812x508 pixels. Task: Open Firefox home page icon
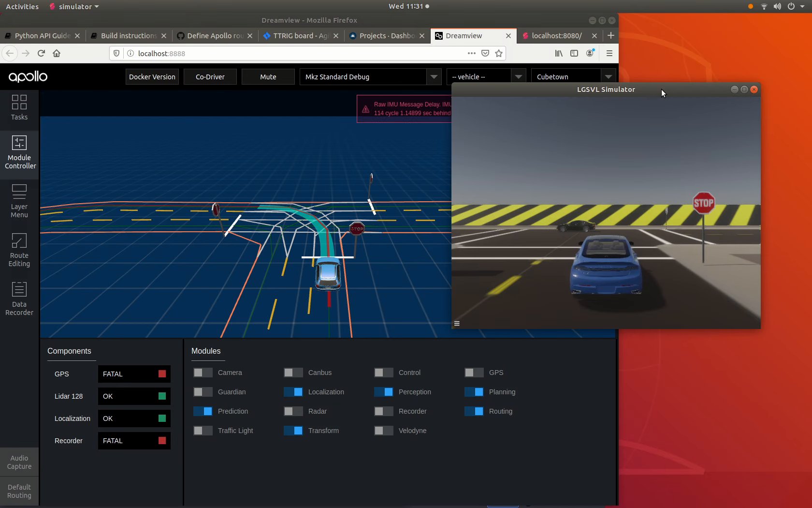click(57, 53)
